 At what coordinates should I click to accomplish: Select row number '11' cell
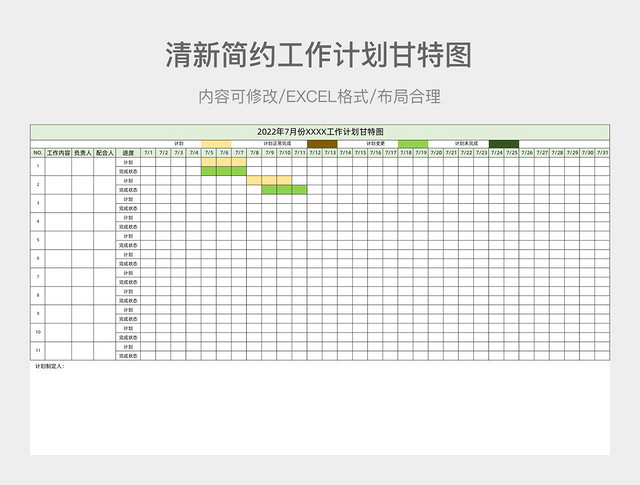coord(38,351)
